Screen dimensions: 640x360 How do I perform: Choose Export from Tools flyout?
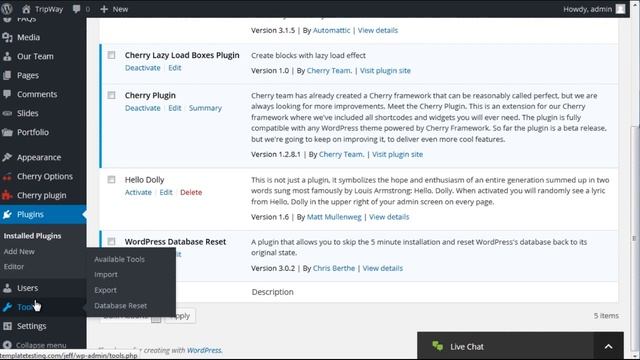105,290
